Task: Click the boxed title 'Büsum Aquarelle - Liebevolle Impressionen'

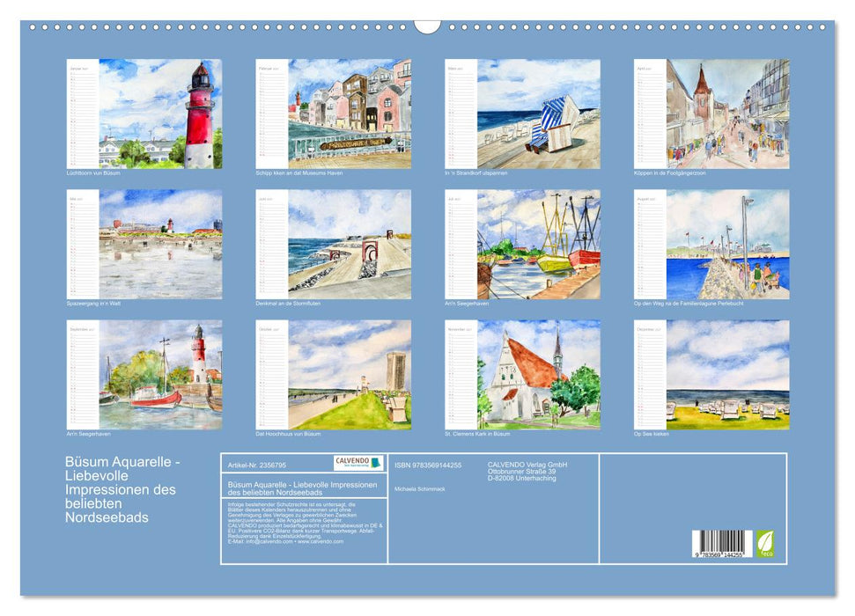Action: [303, 488]
